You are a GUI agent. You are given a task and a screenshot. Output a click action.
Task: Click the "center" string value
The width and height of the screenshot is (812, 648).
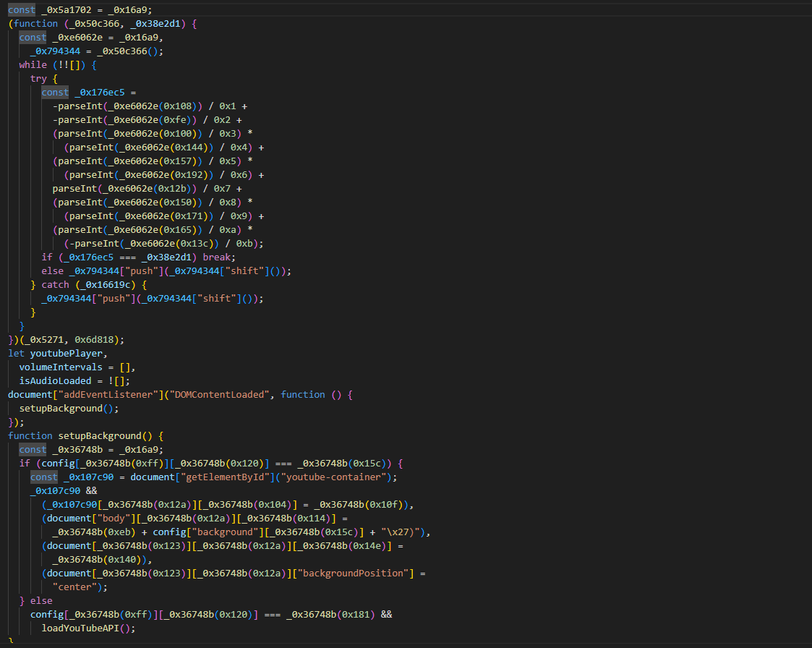(x=74, y=587)
